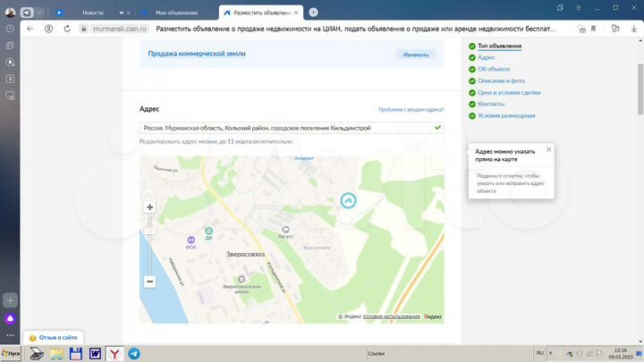The height and width of the screenshot is (362, 644).
Task: Click the address input with Кильдинстрой
Action: point(292,128)
